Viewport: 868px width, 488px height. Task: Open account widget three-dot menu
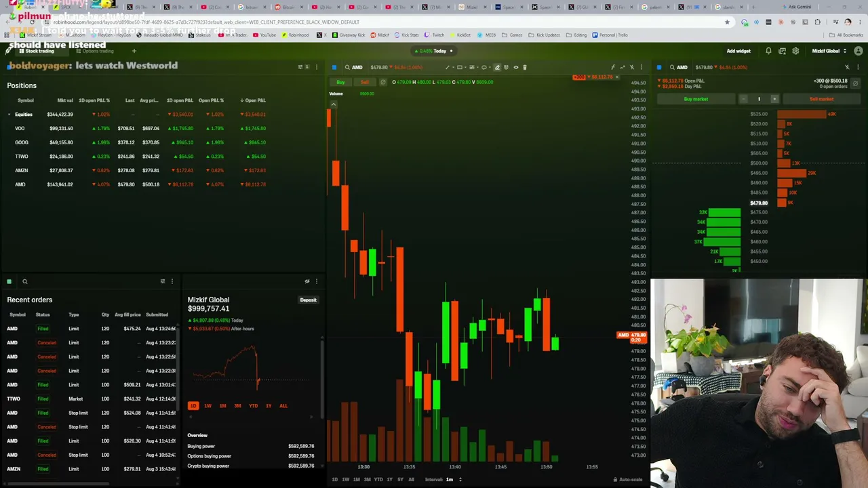coord(316,281)
